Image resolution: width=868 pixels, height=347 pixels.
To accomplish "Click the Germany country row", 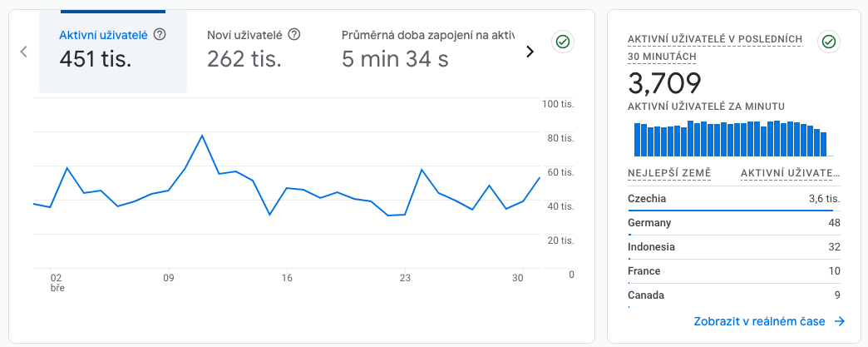I will point(734,223).
